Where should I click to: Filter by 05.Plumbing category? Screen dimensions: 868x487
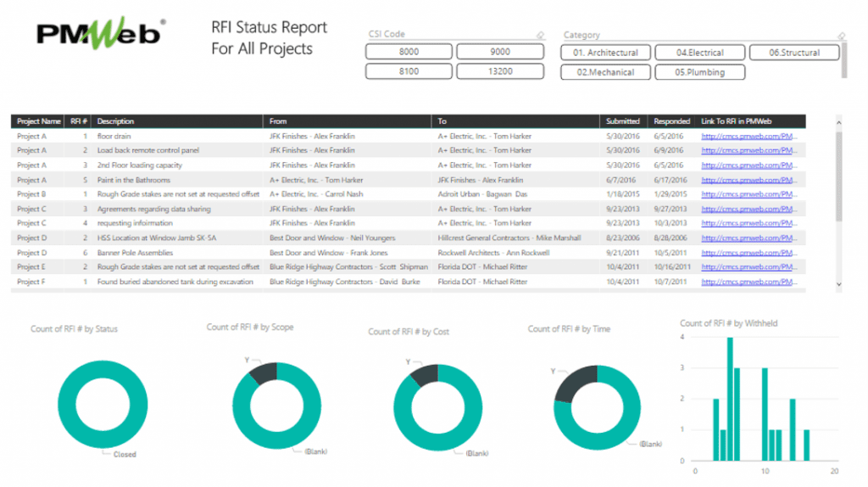(699, 72)
